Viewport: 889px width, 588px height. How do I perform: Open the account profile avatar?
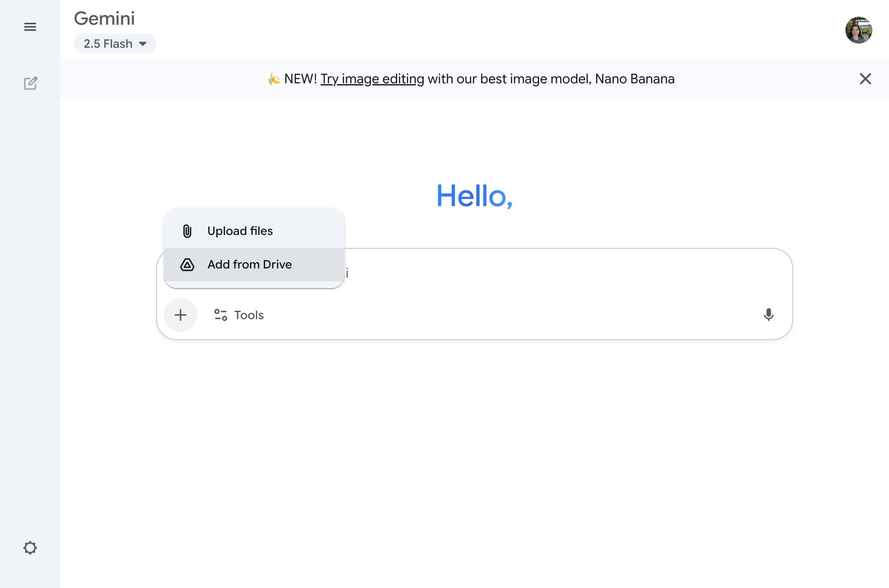pyautogui.click(x=858, y=30)
